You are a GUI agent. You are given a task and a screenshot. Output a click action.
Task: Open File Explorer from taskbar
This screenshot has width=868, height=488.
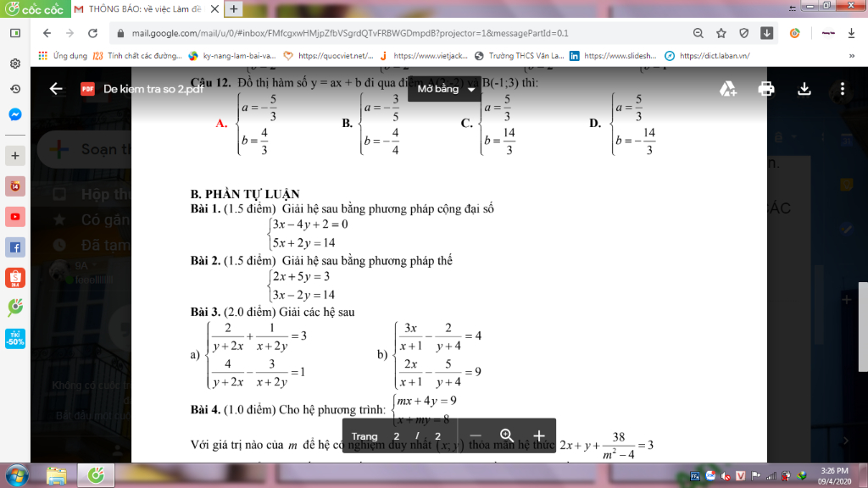pyautogui.click(x=56, y=476)
